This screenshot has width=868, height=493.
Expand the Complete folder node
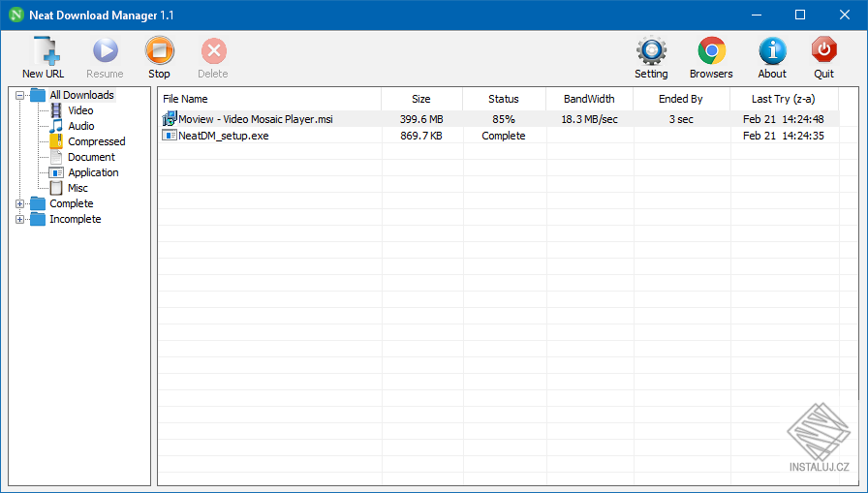coord(20,203)
